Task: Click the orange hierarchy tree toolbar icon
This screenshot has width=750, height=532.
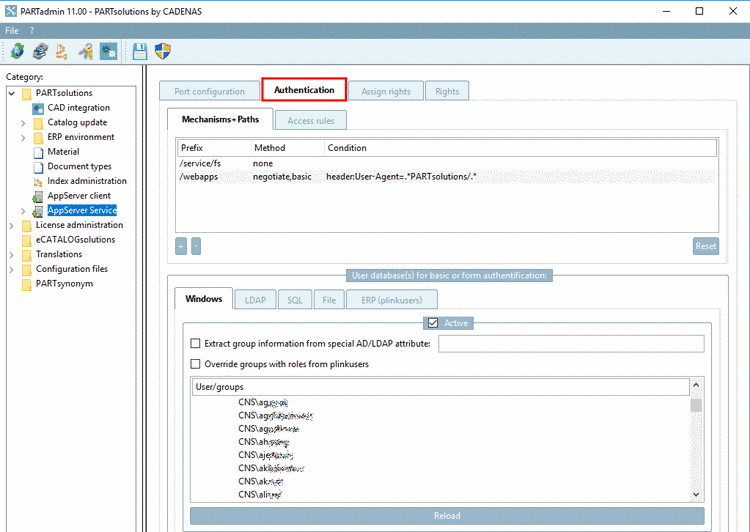Action: (x=62, y=51)
